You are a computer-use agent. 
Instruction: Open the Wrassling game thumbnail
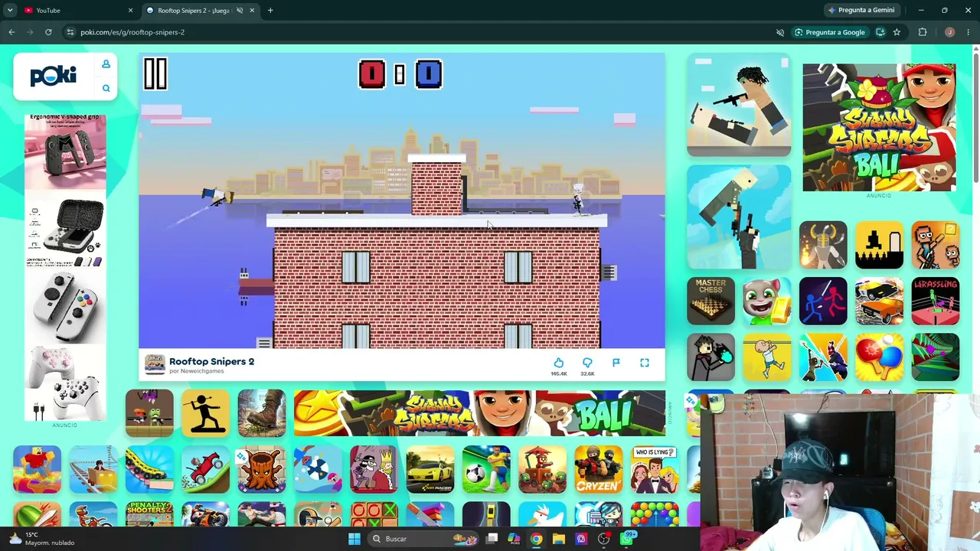pyautogui.click(x=936, y=301)
